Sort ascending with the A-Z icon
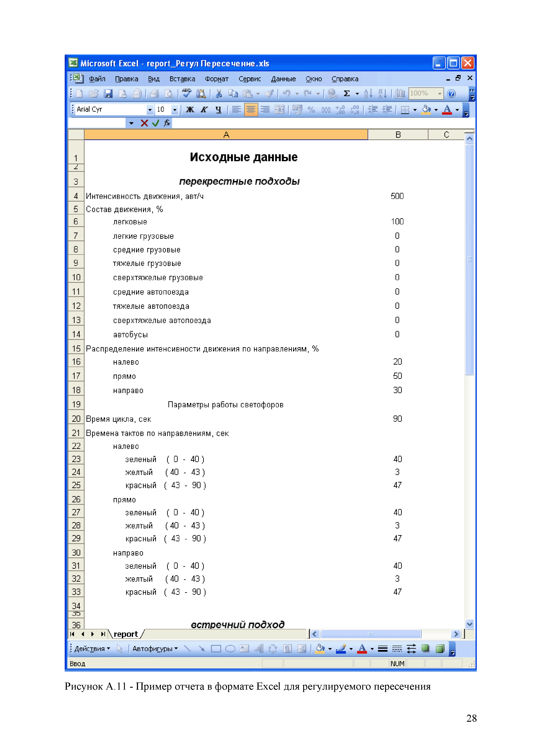 (x=368, y=94)
